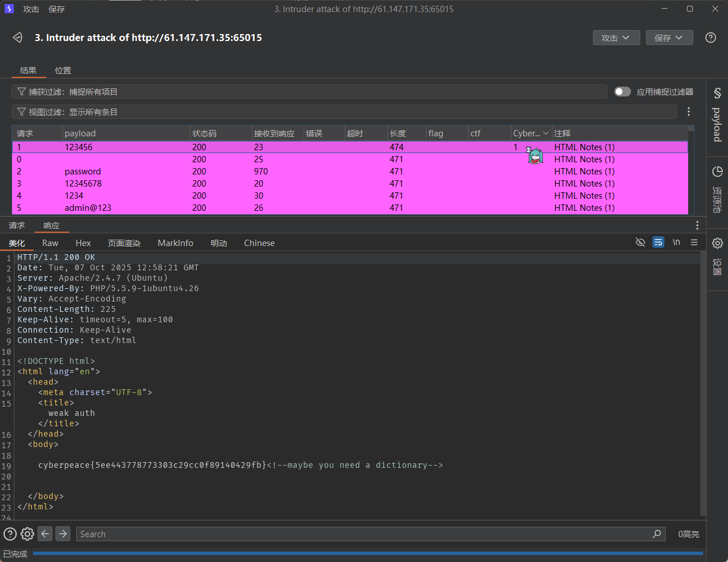Switch to the 位置 tab
This screenshot has width=728, height=562.
coord(62,70)
